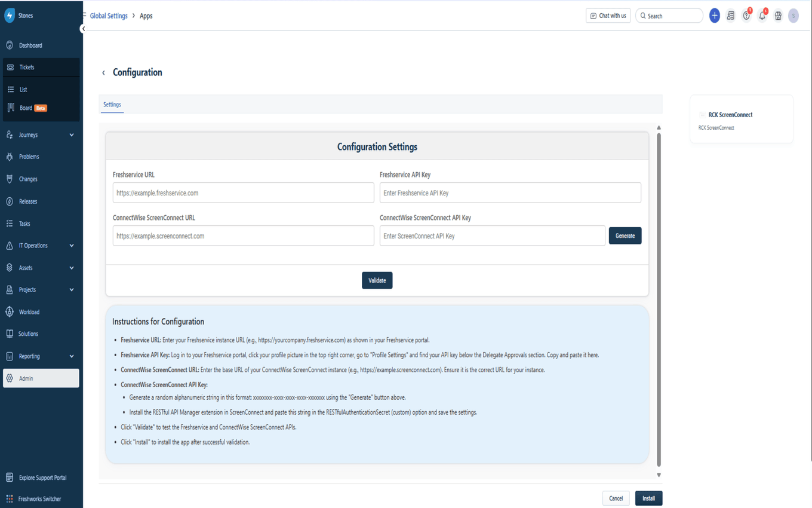
Task: Expand the Journeys menu chevron
Action: 72,135
